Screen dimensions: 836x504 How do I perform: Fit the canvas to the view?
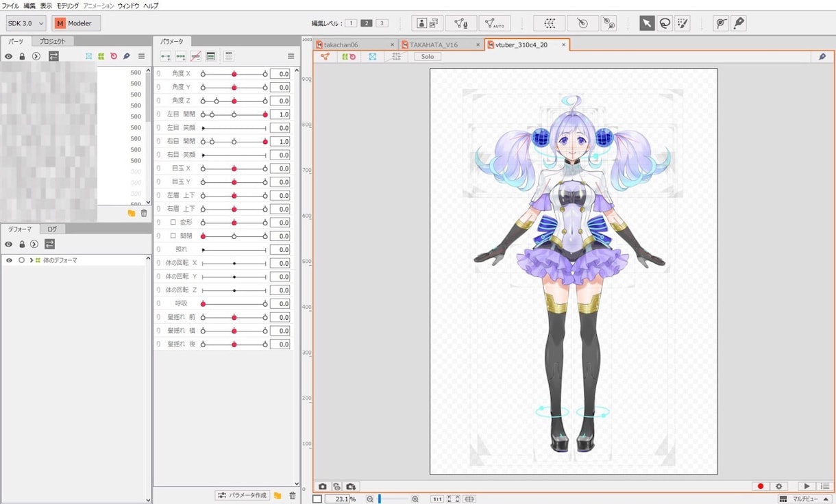coord(454,499)
